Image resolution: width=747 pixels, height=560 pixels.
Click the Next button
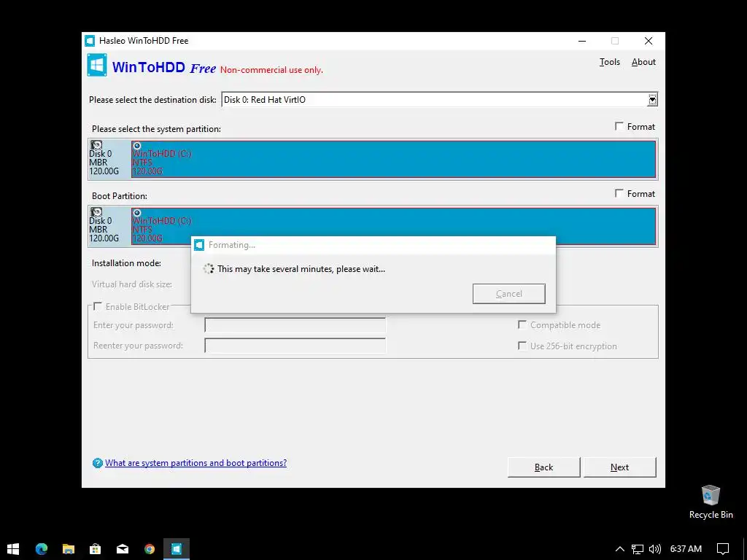620,467
